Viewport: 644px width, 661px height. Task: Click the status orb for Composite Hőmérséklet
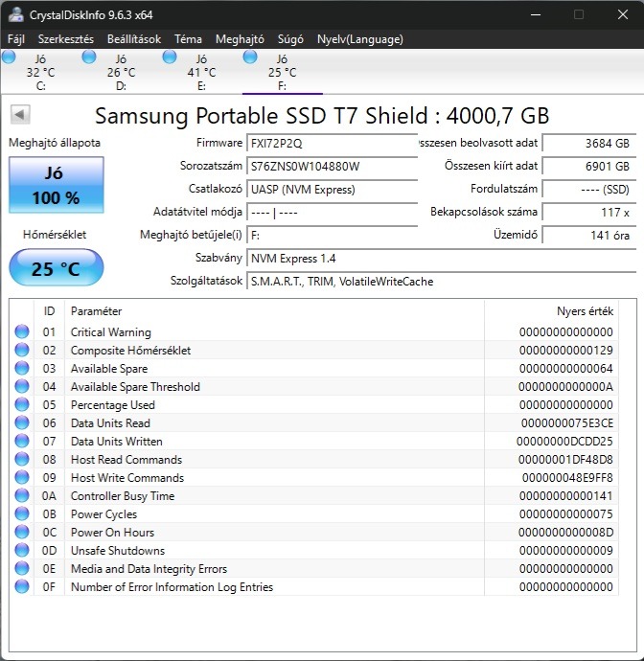(x=22, y=350)
